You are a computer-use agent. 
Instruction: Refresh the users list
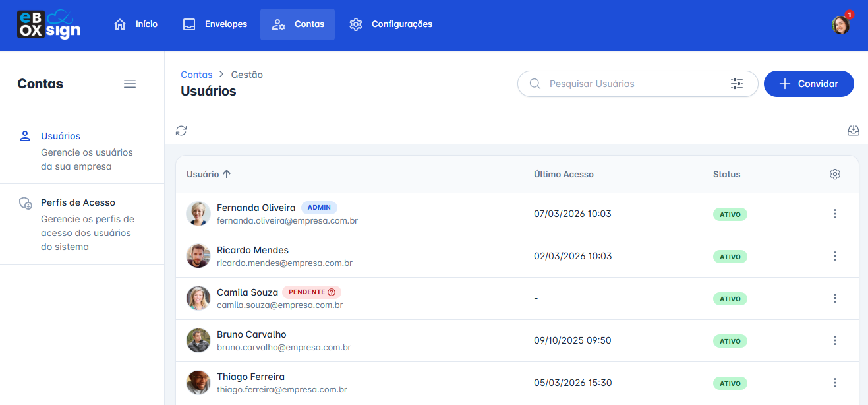click(x=181, y=131)
